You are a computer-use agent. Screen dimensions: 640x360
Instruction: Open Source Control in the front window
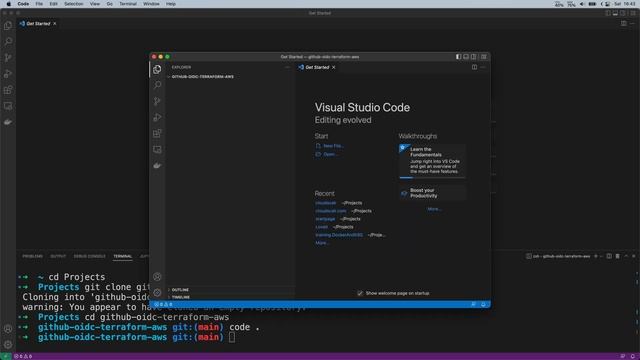click(157, 101)
